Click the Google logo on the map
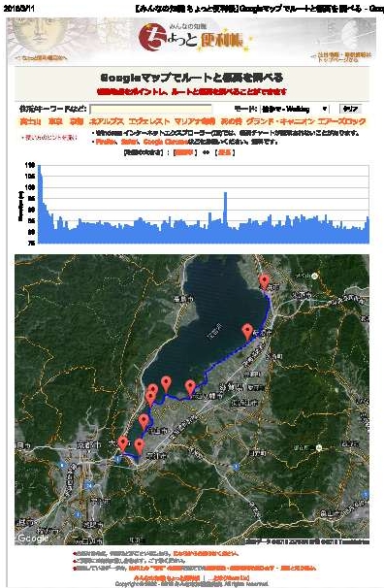Image resolution: width=384 pixels, height=588 pixels. [33, 539]
